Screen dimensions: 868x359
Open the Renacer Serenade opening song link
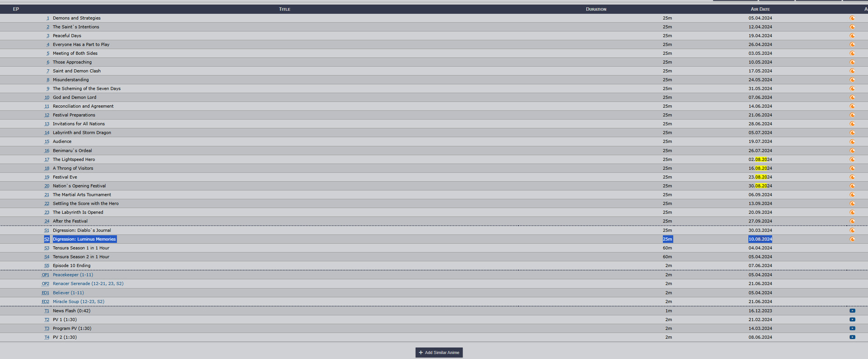point(88,284)
